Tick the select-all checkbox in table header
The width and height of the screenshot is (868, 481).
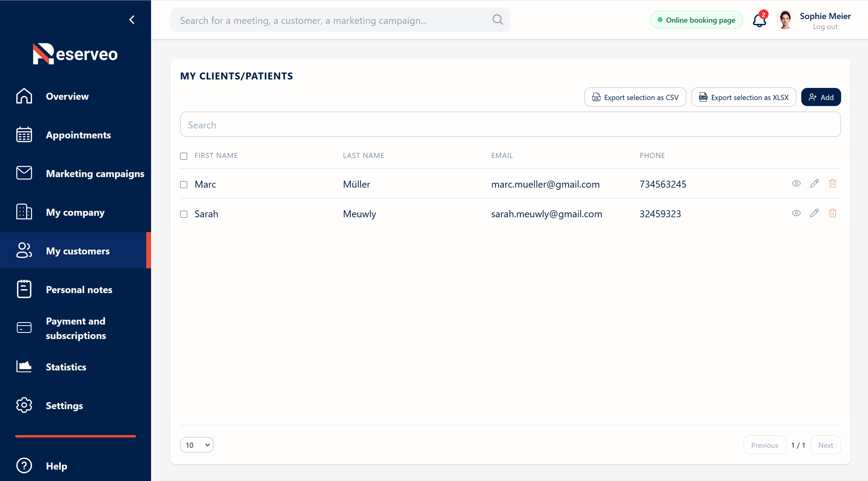(184, 156)
